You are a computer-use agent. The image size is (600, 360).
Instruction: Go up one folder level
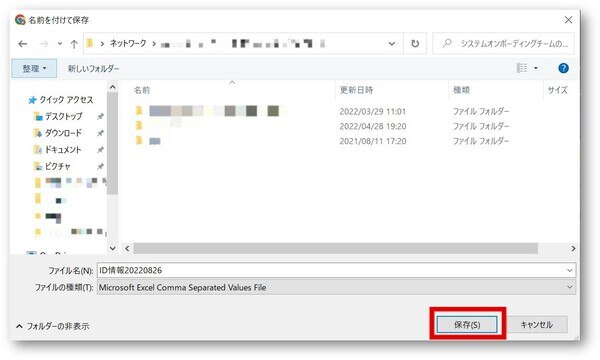point(74,44)
